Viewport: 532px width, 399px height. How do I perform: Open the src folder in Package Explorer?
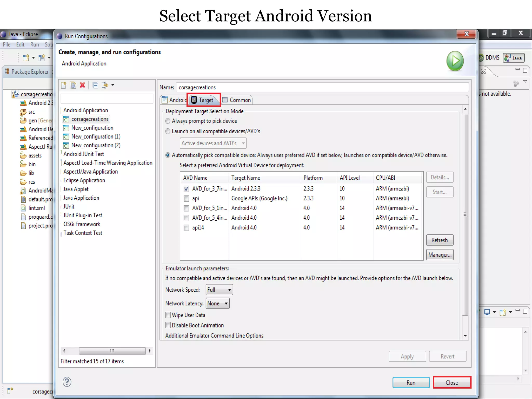pos(28,112)
